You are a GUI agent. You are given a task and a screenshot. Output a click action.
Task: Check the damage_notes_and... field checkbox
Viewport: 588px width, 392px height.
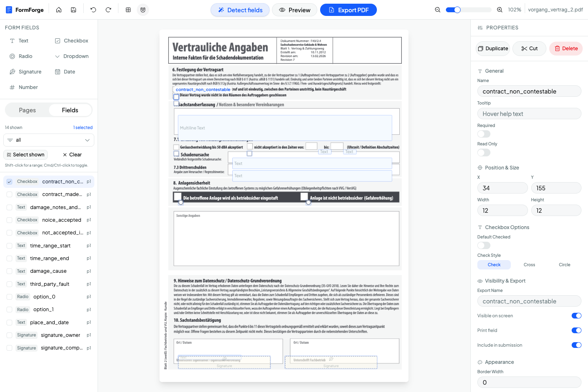point(9,207)
